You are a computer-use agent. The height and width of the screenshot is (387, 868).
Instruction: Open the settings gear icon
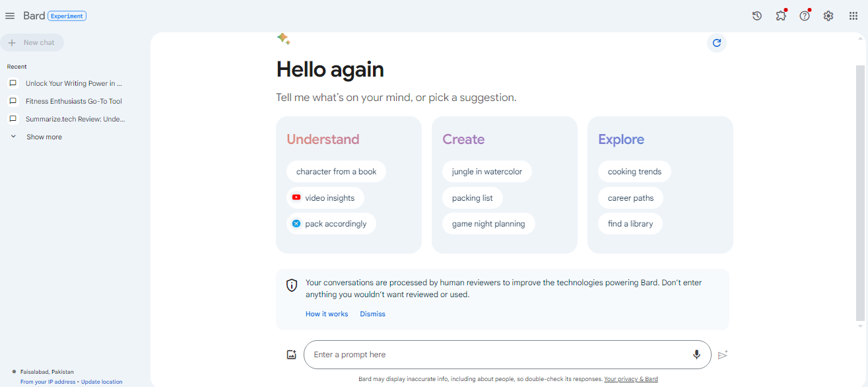pos(828,16)
